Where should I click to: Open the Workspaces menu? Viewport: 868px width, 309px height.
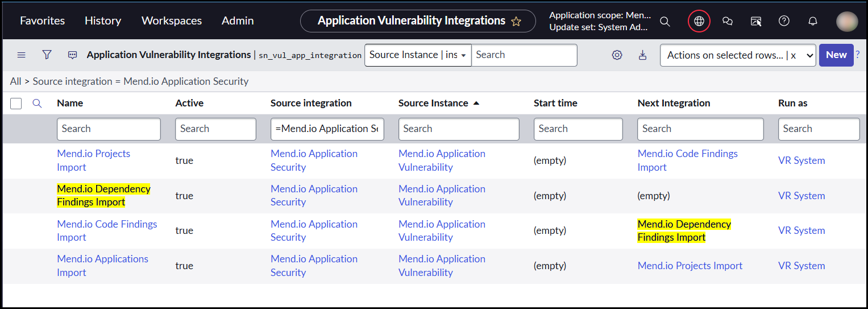coord(172,20)
